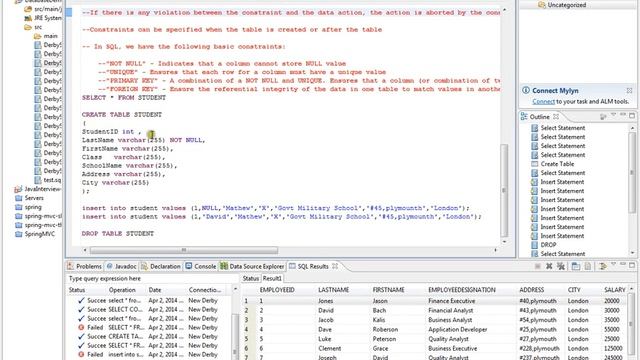Remove all visible results in SQL Results toolbar
The width and height of the screenshot is (640, 360).
tap(561, 266)
